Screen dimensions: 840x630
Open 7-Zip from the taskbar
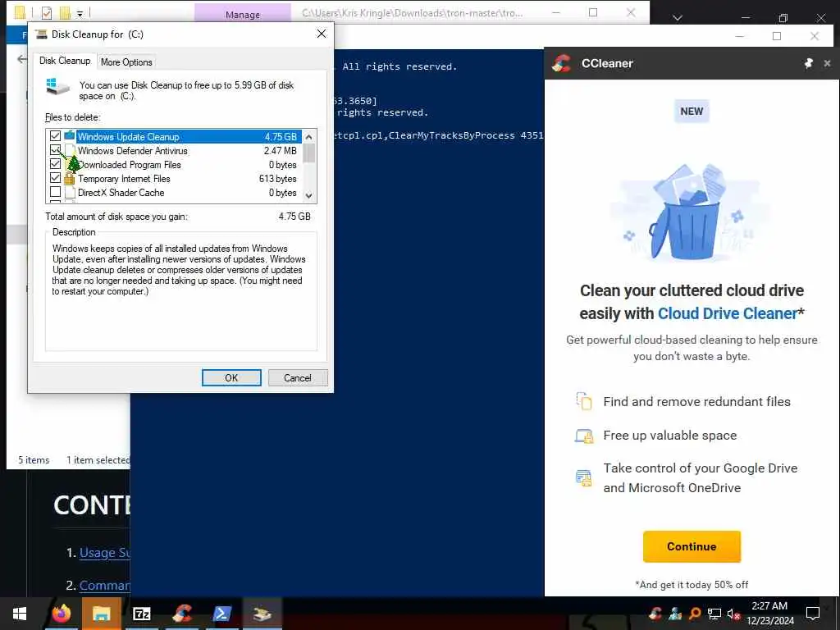141,614
